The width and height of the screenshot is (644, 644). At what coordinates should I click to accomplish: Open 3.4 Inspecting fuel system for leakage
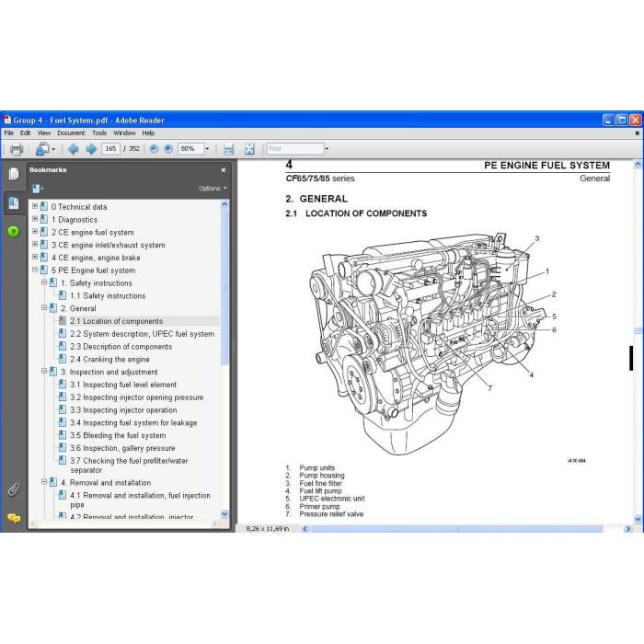click(133, 423)
